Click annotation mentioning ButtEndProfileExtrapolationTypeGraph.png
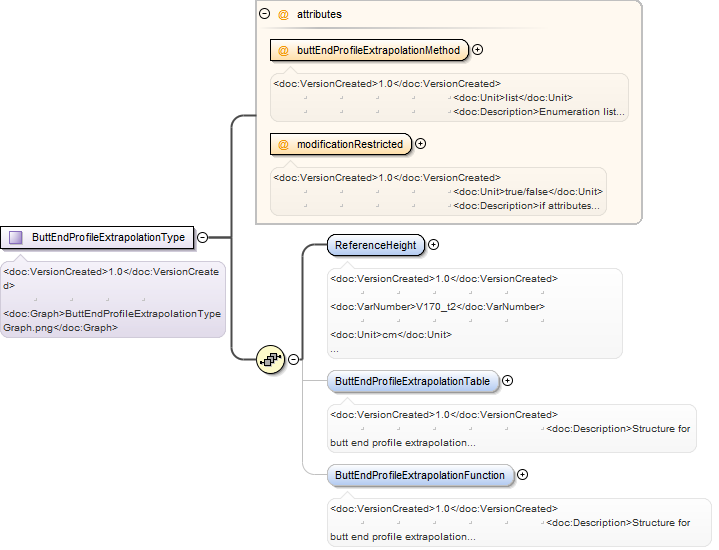The height and width of the screenshot is (550, 719). (x=113, y=300)
